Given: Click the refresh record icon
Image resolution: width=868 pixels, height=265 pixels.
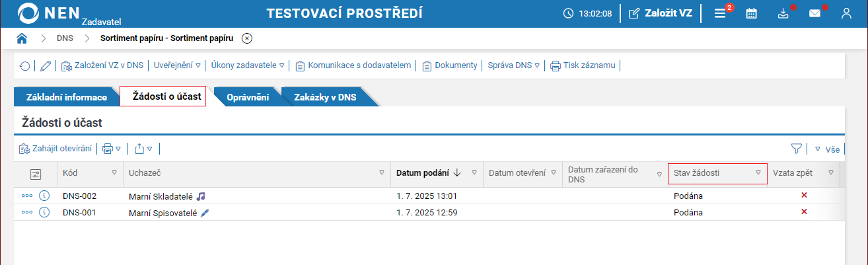Looking at the screenshot, I should (24, 65).
